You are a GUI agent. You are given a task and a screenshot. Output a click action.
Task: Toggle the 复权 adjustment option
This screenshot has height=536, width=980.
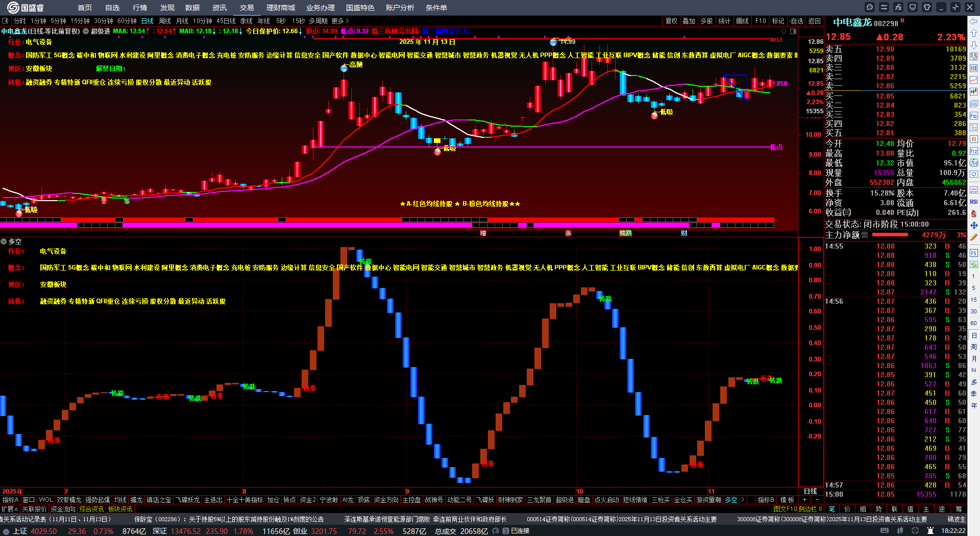(672, 21)
